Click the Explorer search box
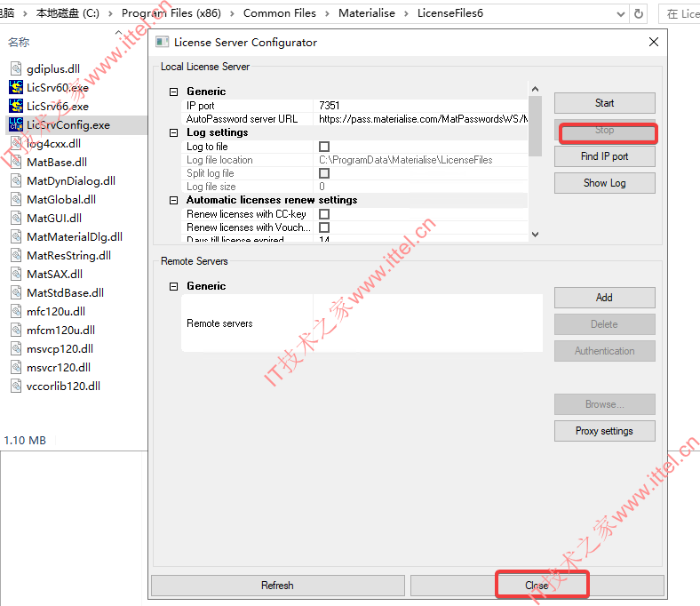This screenshot has width=700, height=606. click(x=680, y=14)
